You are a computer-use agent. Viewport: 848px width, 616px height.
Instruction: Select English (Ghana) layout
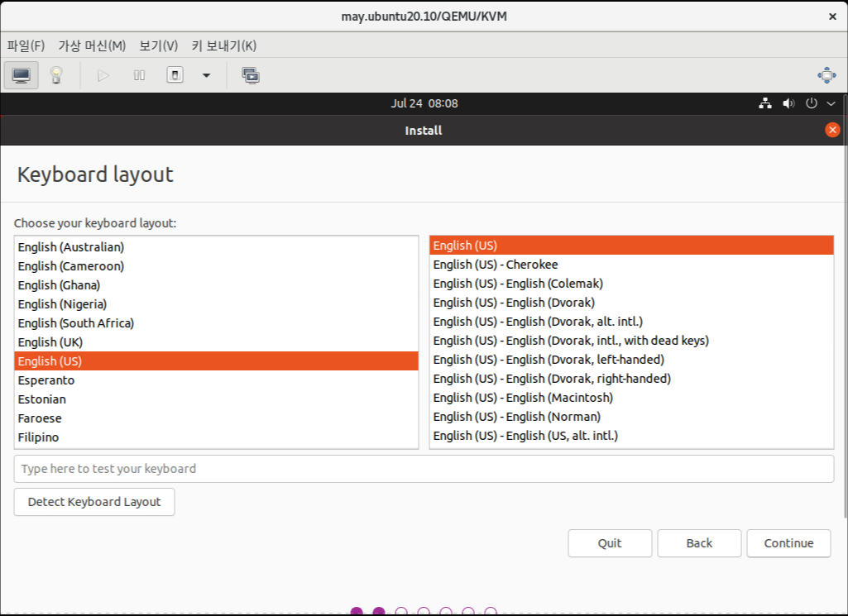[x=216, y=284]
